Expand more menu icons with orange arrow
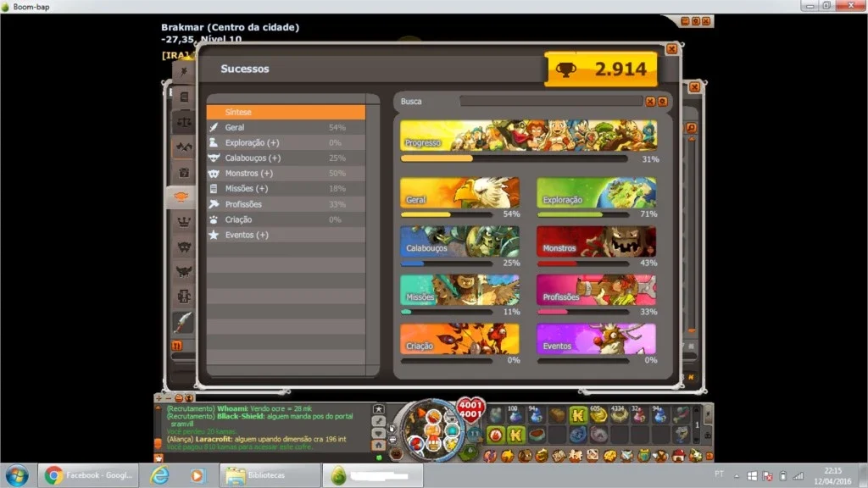 [709, 457]
